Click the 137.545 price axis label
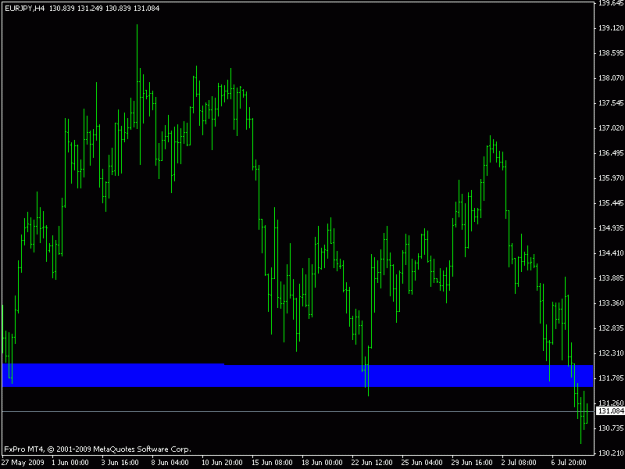Viewport: 625px width, 469px height. pos(611,103)
